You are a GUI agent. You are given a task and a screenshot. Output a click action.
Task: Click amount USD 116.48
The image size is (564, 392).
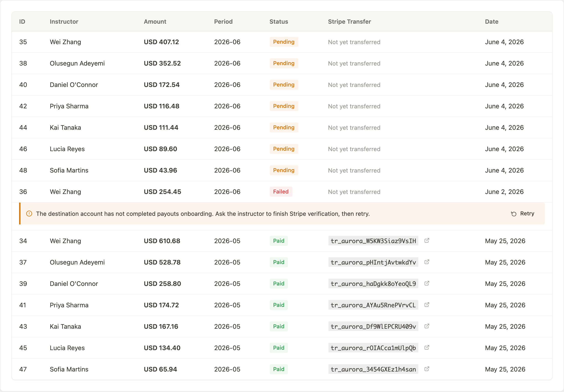pyautogui.click(x=162, y=106)
